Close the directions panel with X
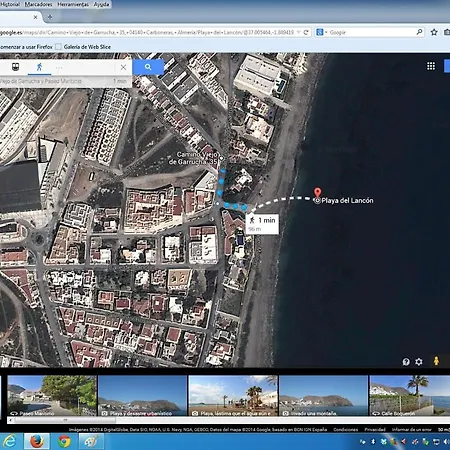 coord(123,67)
